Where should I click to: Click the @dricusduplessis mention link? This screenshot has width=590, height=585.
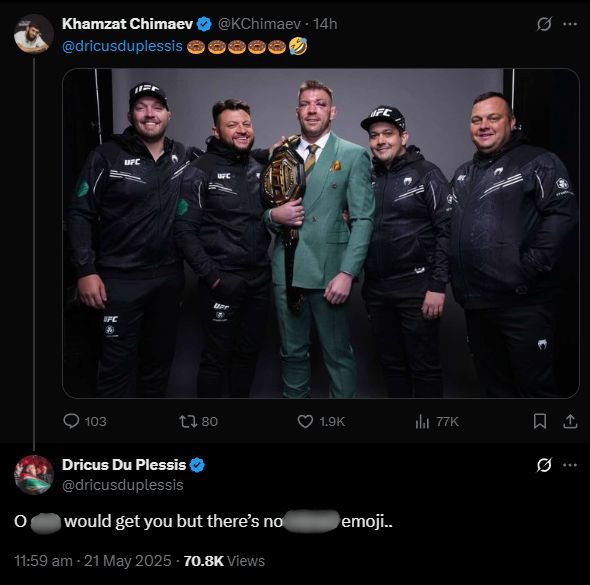coord(122,46)
